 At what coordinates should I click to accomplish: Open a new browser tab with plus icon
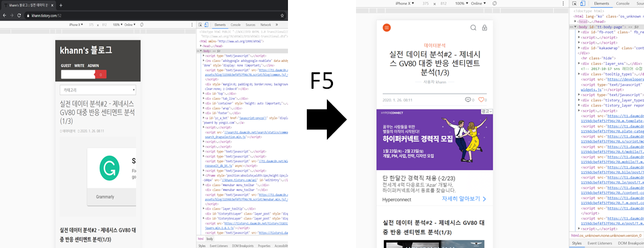pyautogui.click(x=61, y=5)
